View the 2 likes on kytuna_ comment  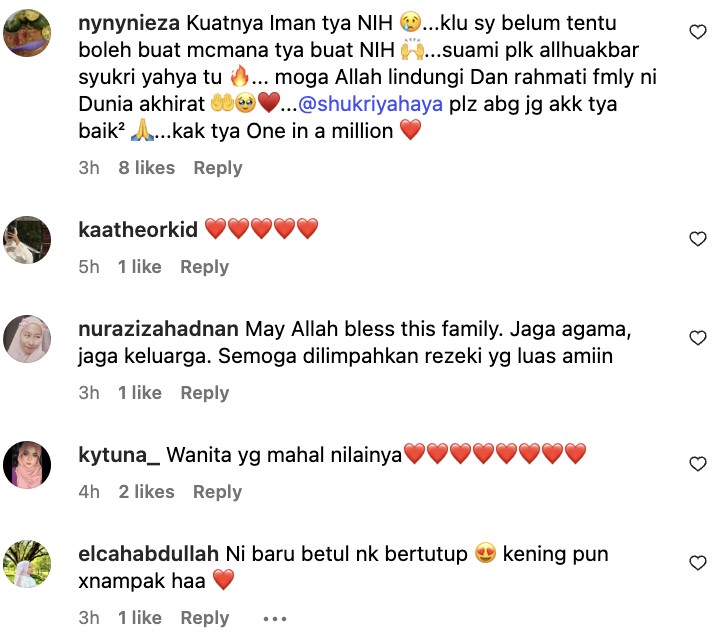point(146,492)
